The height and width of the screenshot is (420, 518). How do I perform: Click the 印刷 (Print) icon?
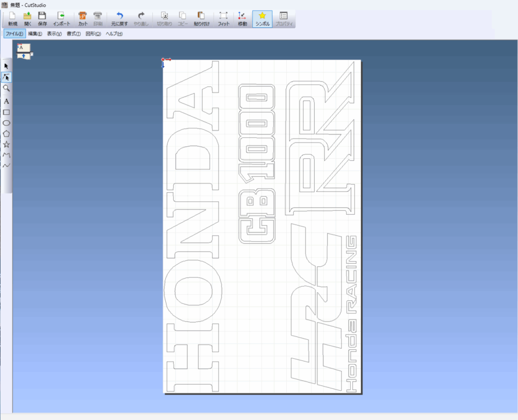(98, 19)
